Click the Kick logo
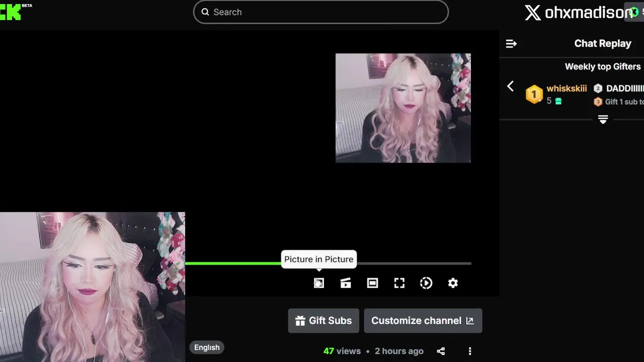Image resolution: width=644 pixels, height=362 pixels. click(11, 12)
